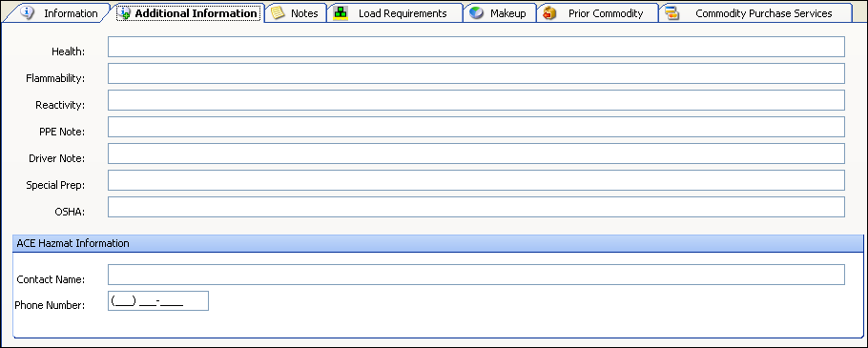Click the Phone Number masked input
The width and height of the screenshot is (868, 348).
(x=158, y=301)
